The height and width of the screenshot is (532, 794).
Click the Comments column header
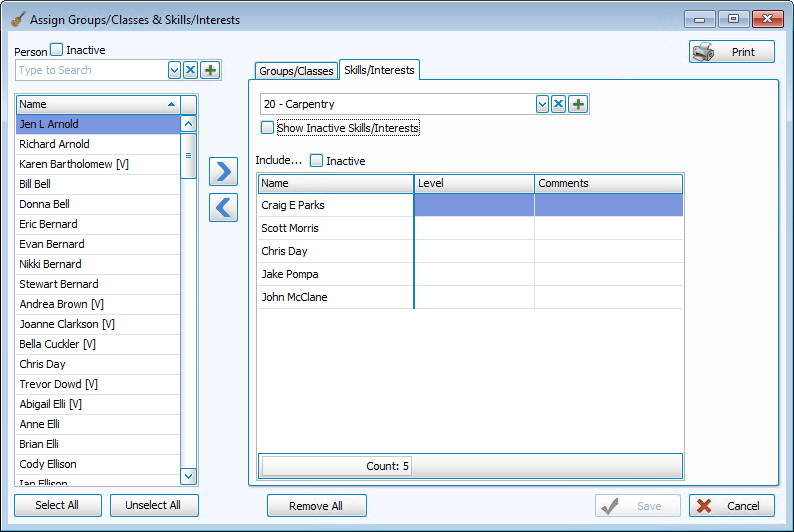click(x=609, y=183)
